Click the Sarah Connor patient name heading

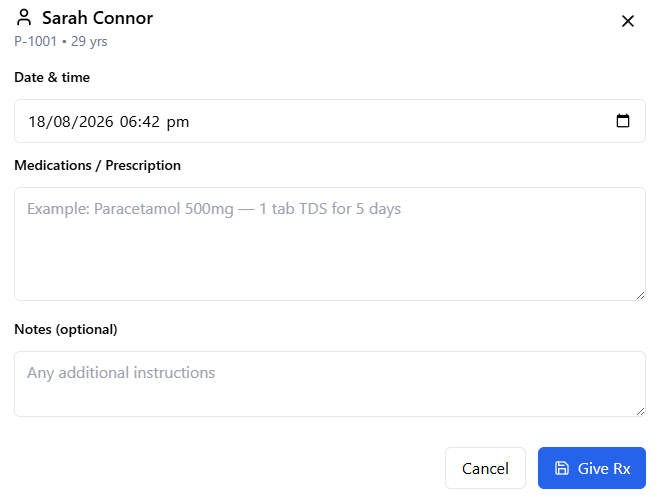coord(97,18)
